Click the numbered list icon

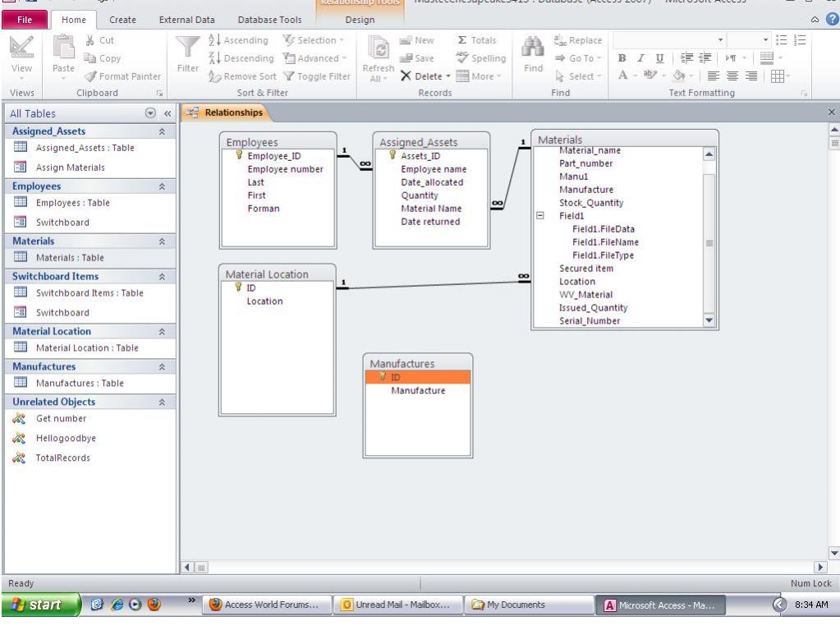click(800, 40)
